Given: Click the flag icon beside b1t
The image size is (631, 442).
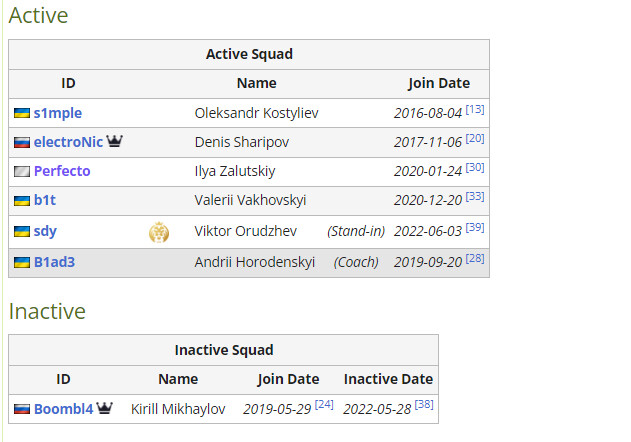Looking at the screenshot, I should 21,200.
